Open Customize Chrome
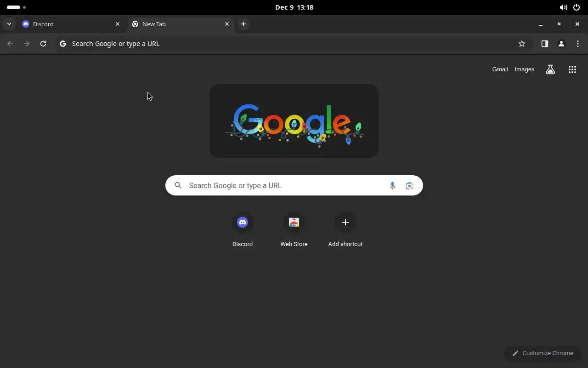 [543, 353]
